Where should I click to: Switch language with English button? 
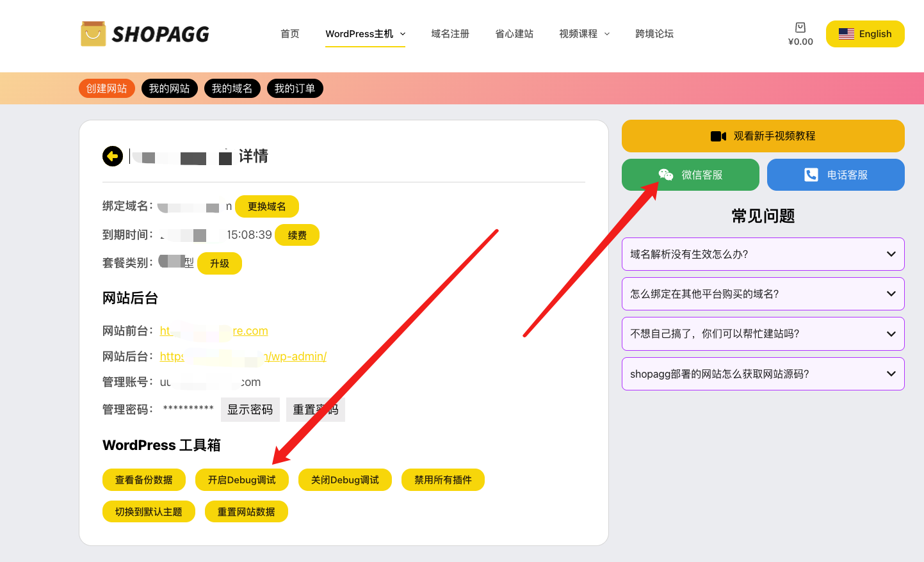point(865,34)
